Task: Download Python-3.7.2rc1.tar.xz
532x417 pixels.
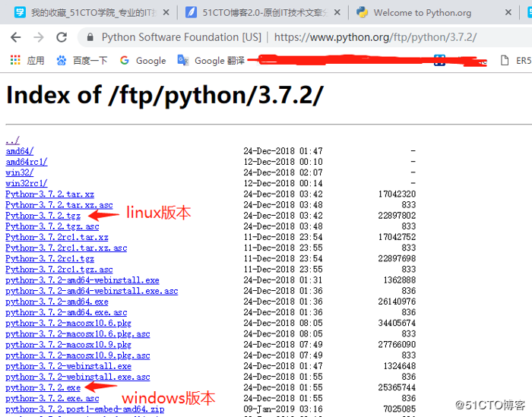Action: point(57,237)
